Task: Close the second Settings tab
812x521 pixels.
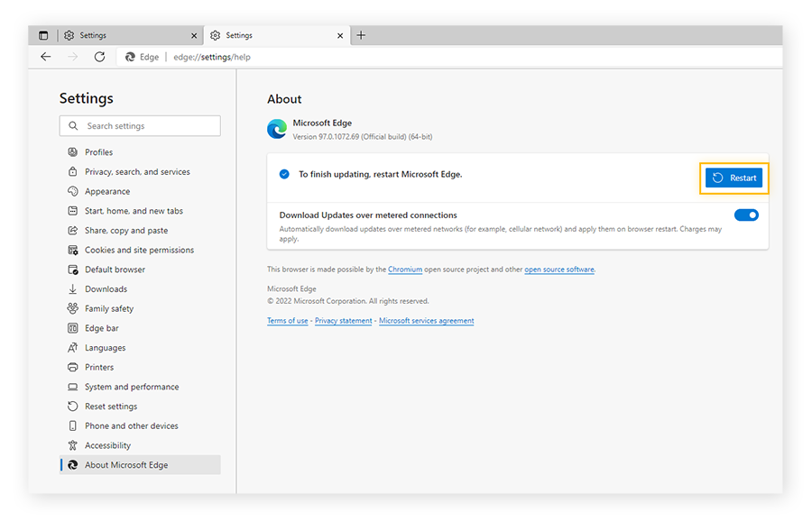Action: pos(340,36)
